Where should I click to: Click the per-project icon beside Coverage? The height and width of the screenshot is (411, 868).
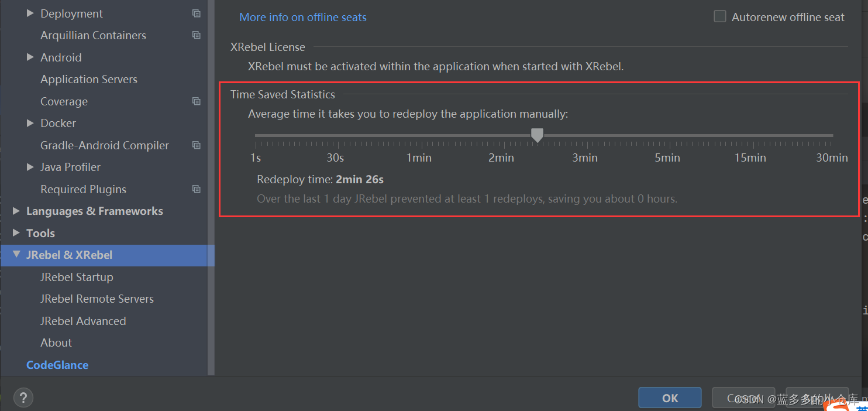197,101
